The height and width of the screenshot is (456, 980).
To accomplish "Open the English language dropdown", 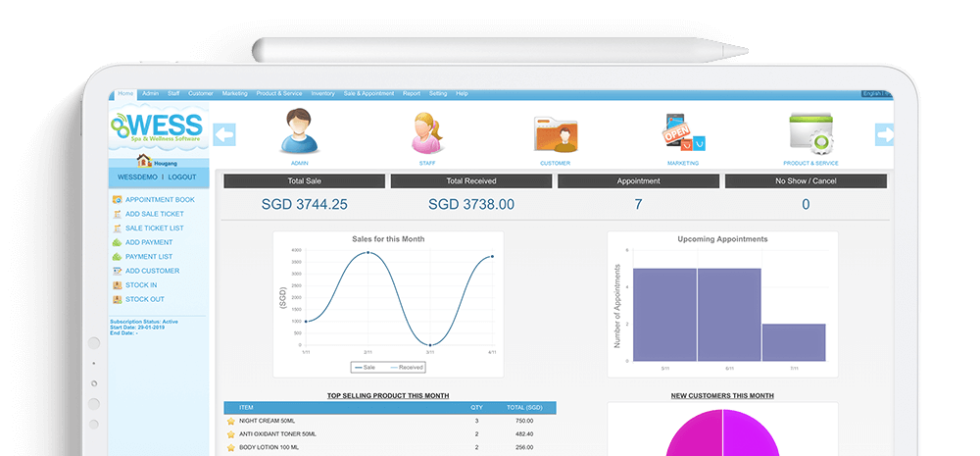I will pyautogui.click(x=876, y=94).
